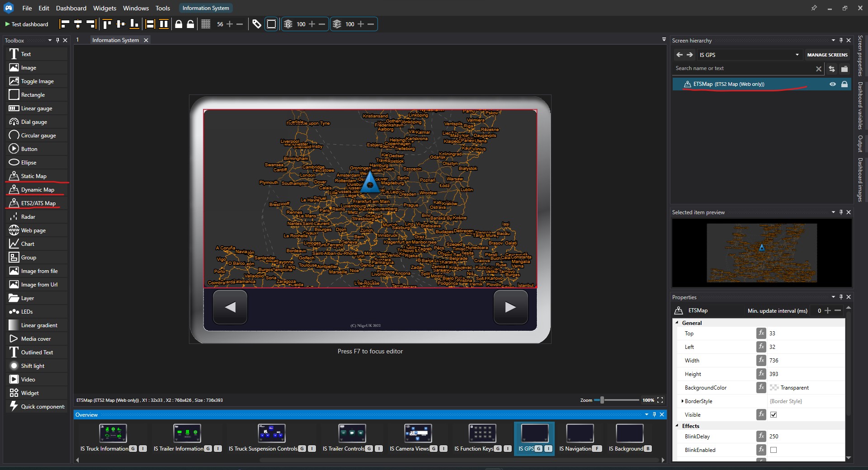Viewport: 868px width, 470px height.
Task: Open the File menu
Action: (27, 8)
